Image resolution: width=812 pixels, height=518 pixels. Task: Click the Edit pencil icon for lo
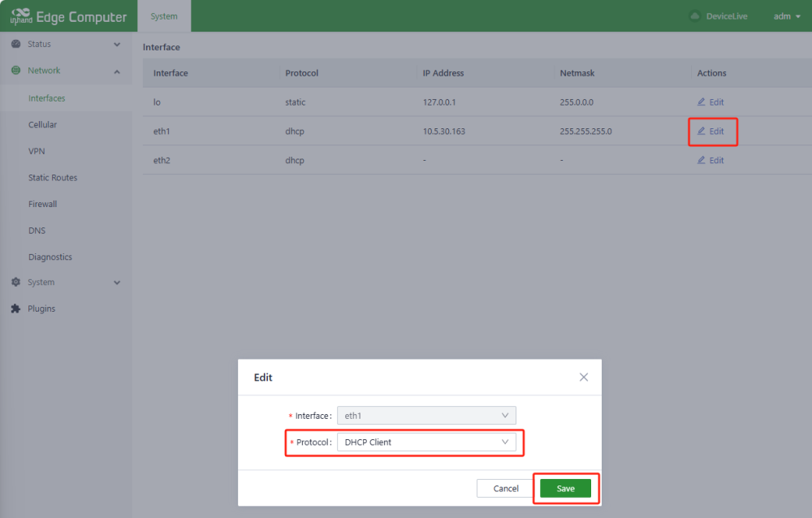pos(702,102)
